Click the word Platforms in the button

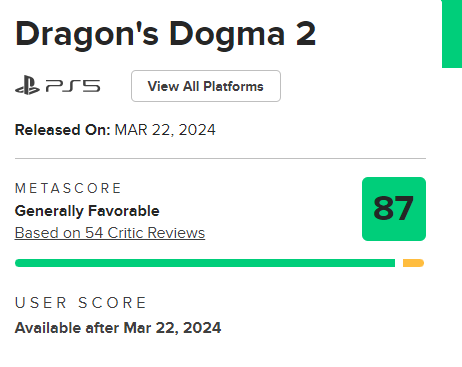click(x=233, y=86)
